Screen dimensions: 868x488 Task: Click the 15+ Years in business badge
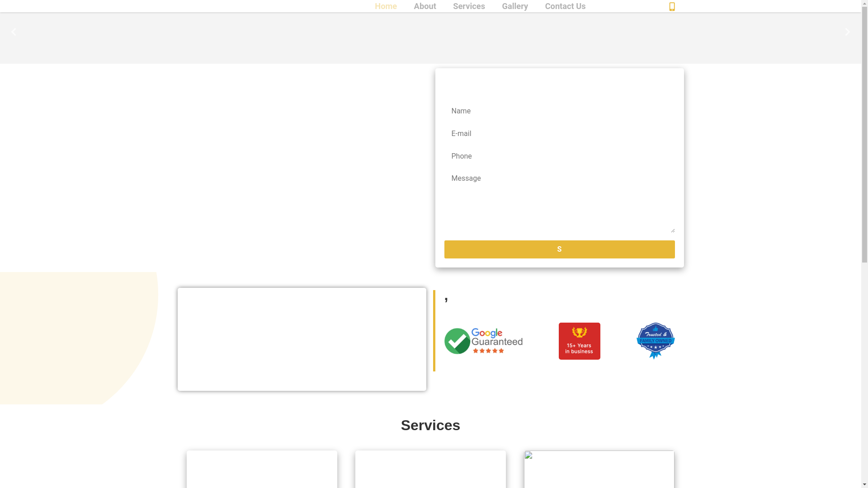(x=579, y=341)
